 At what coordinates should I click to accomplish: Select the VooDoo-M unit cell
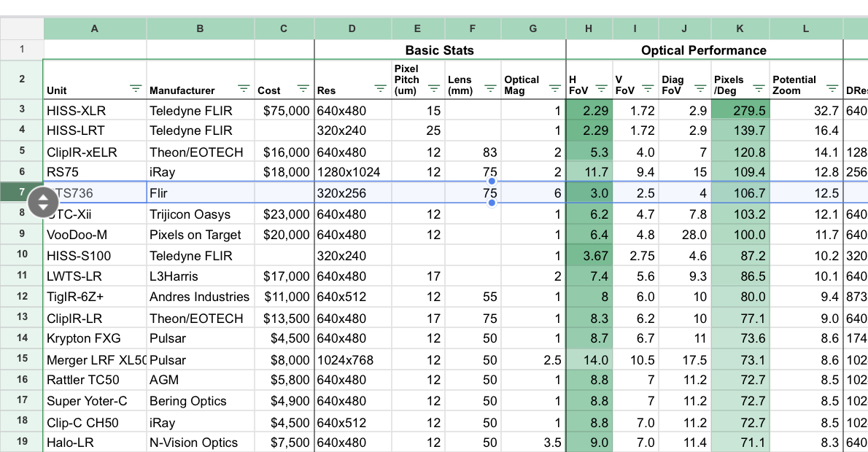[95, 235]
